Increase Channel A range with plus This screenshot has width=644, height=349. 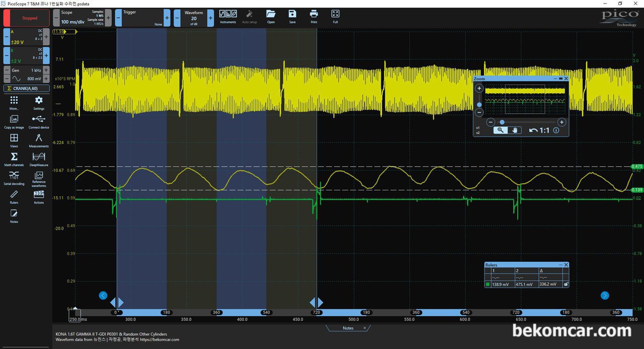click(x=46, y=37)
